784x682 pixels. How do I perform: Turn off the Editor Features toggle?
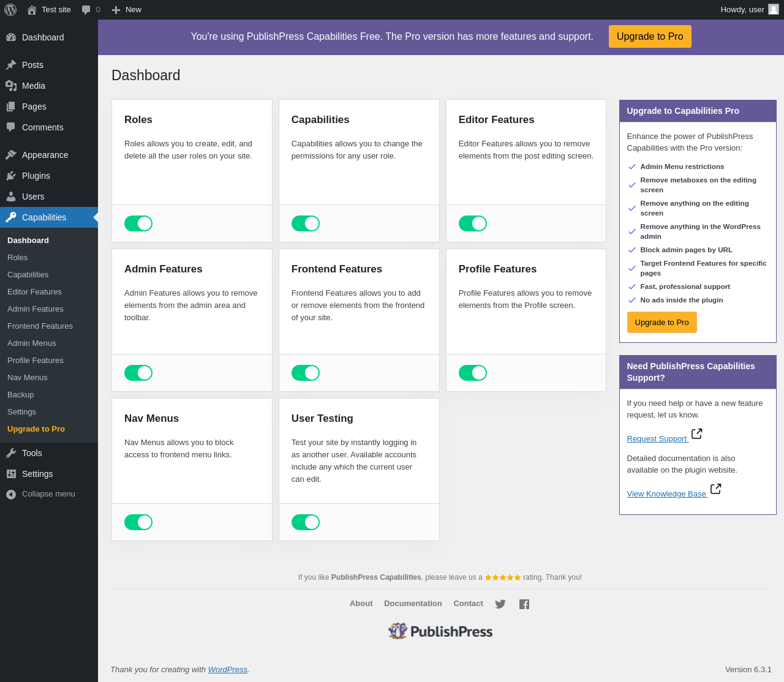click(x=473, y=223)
